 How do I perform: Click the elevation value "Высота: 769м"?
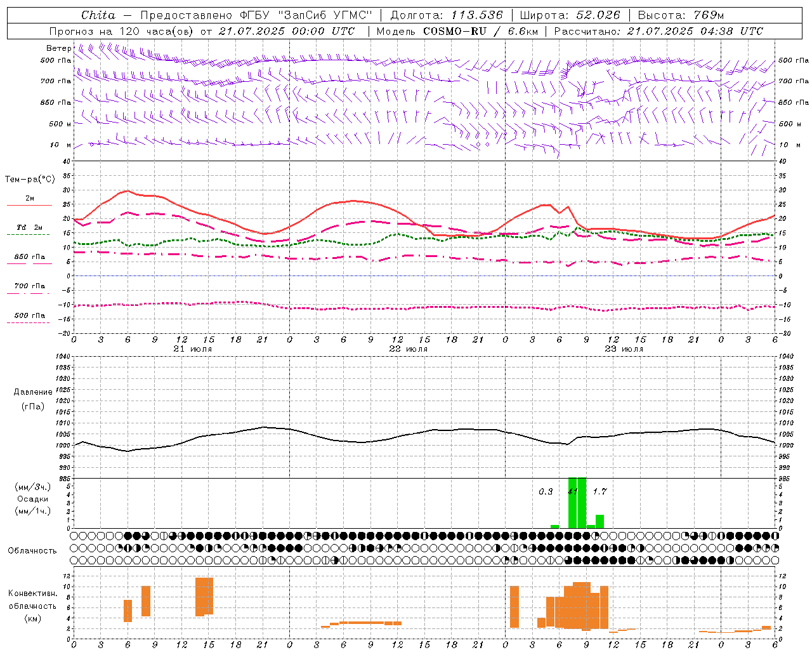tap(681, 15)
